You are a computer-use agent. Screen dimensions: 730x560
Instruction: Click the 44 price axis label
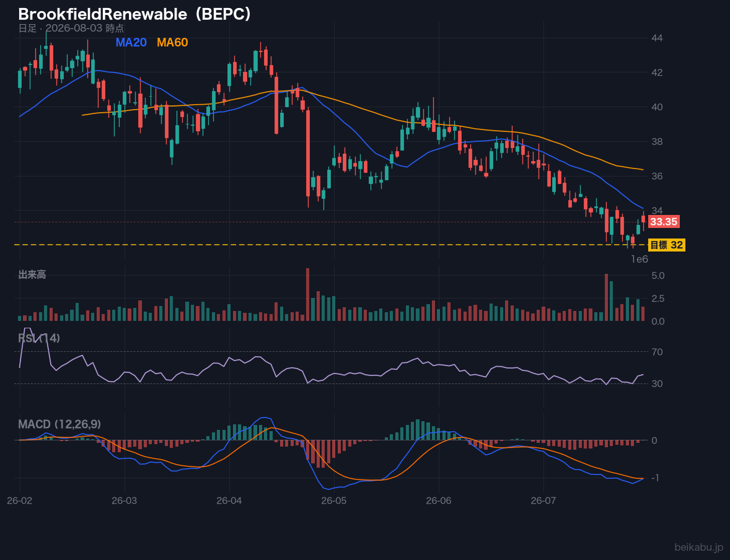[657, 38]
